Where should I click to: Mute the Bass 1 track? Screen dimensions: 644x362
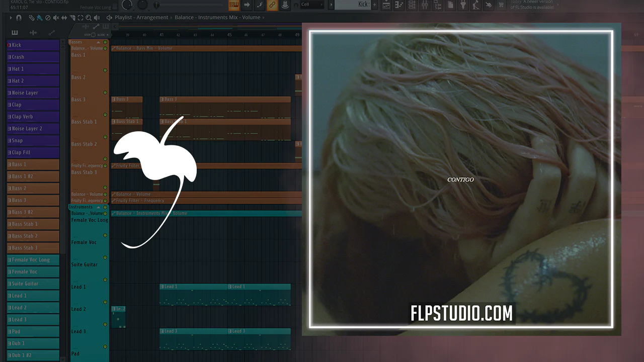[x=105, y=70]
